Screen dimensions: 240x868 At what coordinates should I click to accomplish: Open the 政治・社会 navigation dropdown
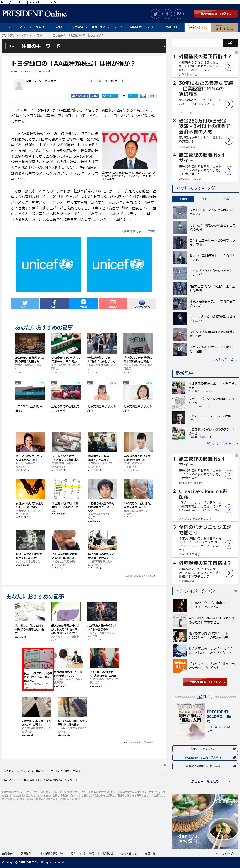pos(100,27)
